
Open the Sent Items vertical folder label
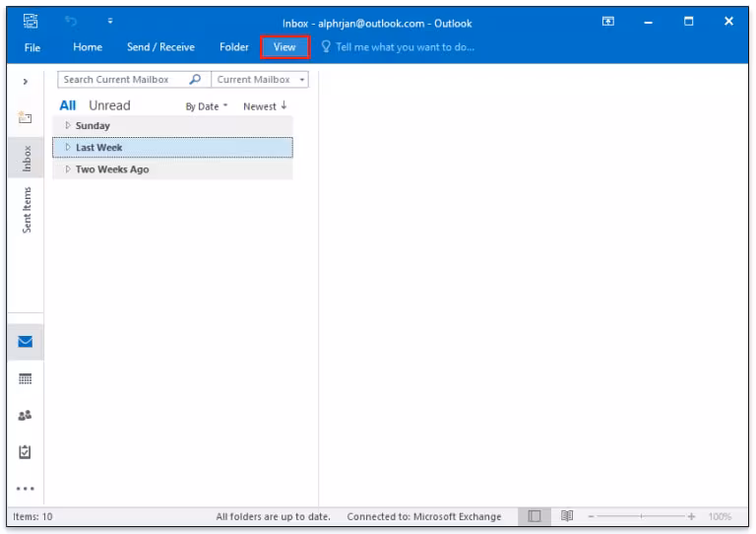27,210
